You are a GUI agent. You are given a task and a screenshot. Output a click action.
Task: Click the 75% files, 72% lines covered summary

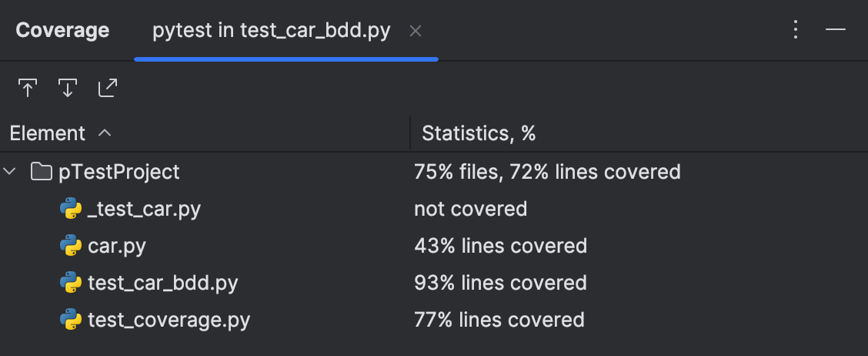(x=547, y=171)
